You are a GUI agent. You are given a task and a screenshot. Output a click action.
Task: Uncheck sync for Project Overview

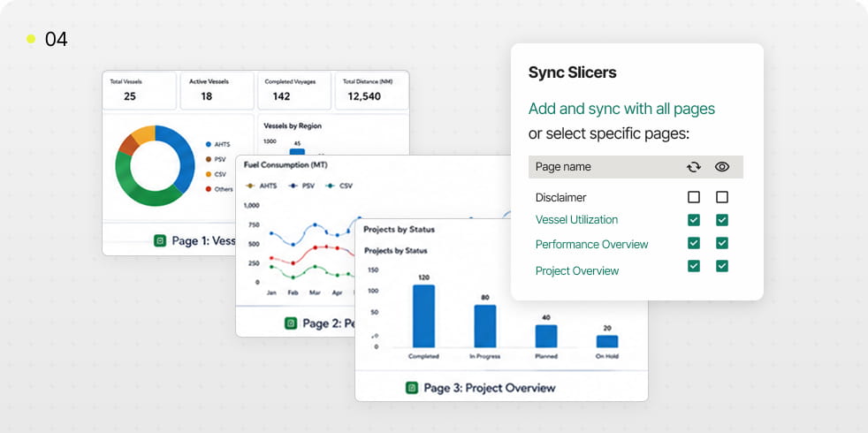(694, 266)
